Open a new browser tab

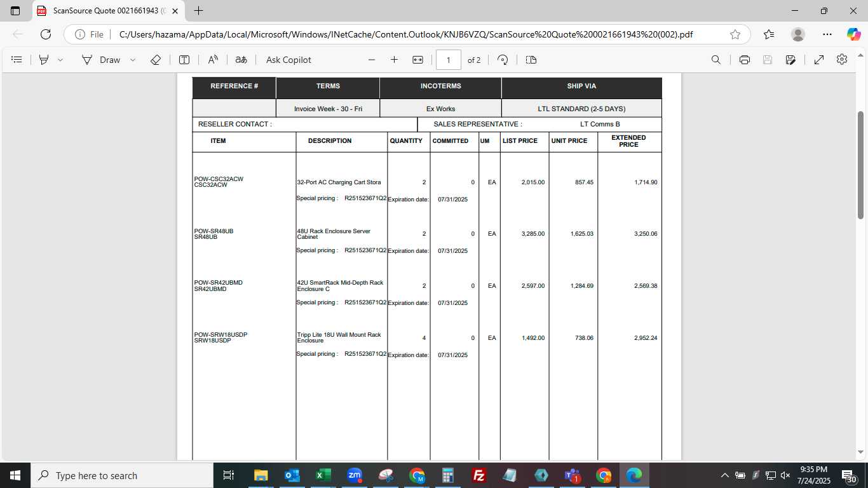coord(198,11)
